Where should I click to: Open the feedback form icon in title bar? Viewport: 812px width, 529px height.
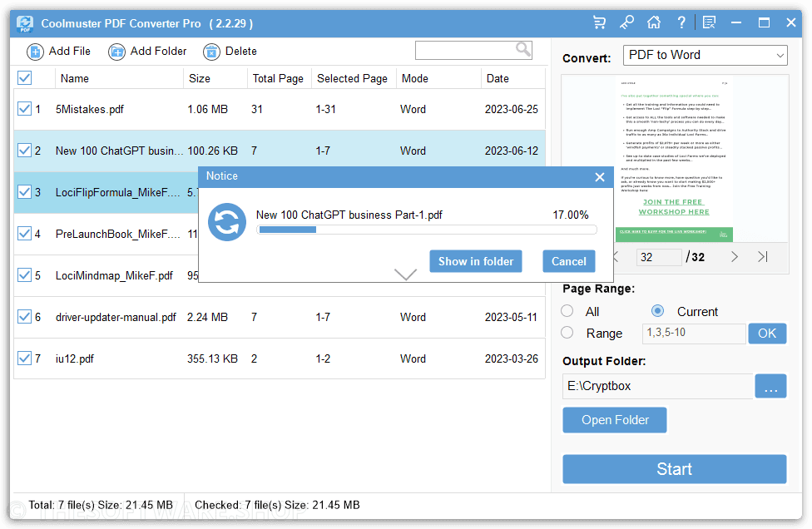click(709, 22)
